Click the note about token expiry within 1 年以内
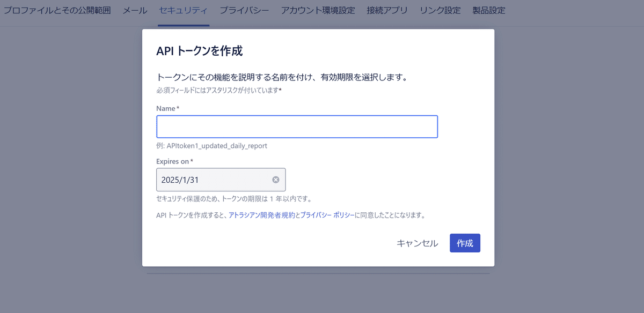The image size is (644, 313). click(234, 199)
